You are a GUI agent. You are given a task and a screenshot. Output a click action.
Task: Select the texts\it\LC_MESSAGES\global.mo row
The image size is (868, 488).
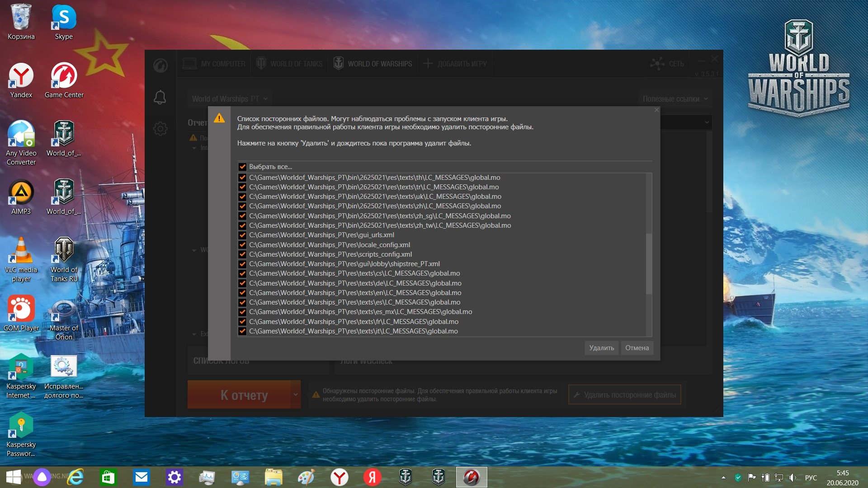pos(354,331)
